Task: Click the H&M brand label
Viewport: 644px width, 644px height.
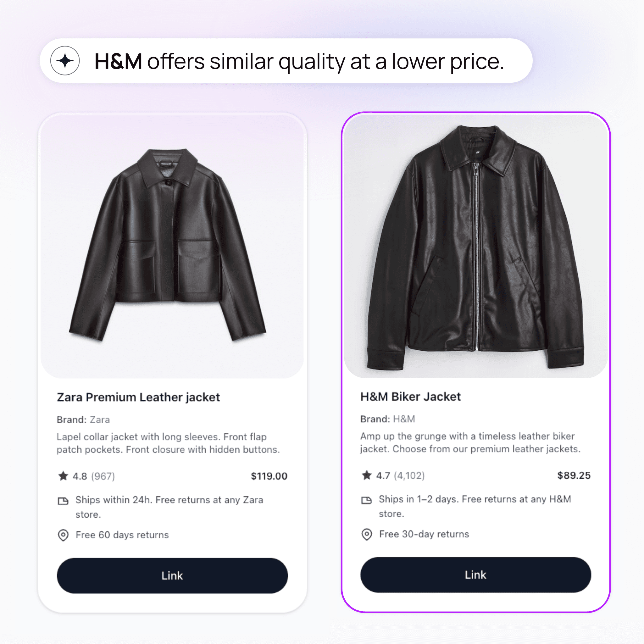Action: click(x=387, y=419)
